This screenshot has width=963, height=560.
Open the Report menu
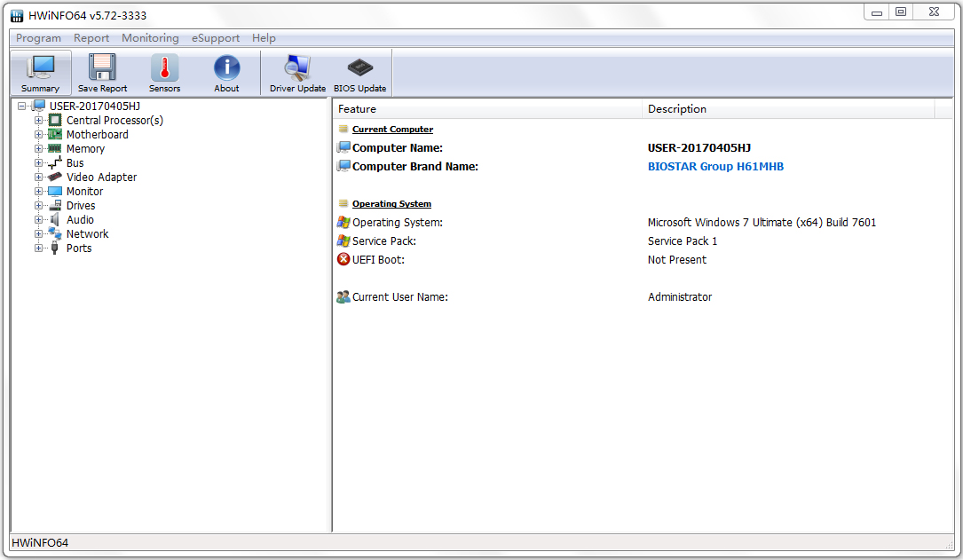point(91,38)
